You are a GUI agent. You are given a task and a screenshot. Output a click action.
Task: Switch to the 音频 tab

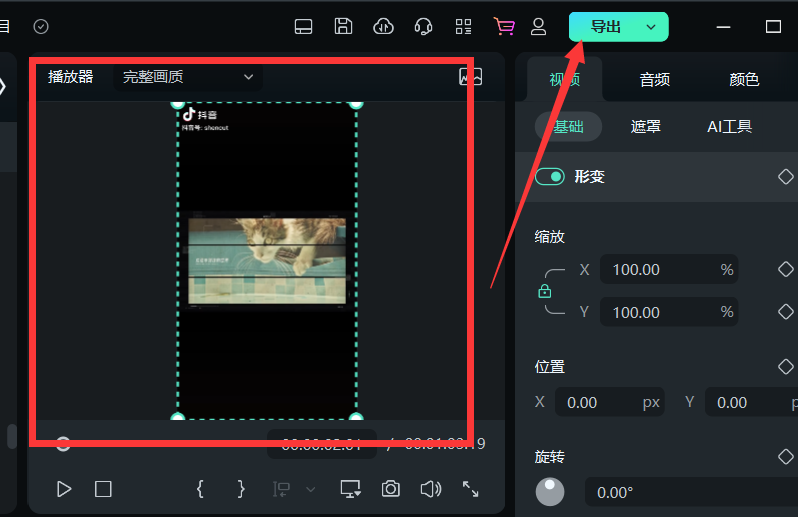point(654,79)
